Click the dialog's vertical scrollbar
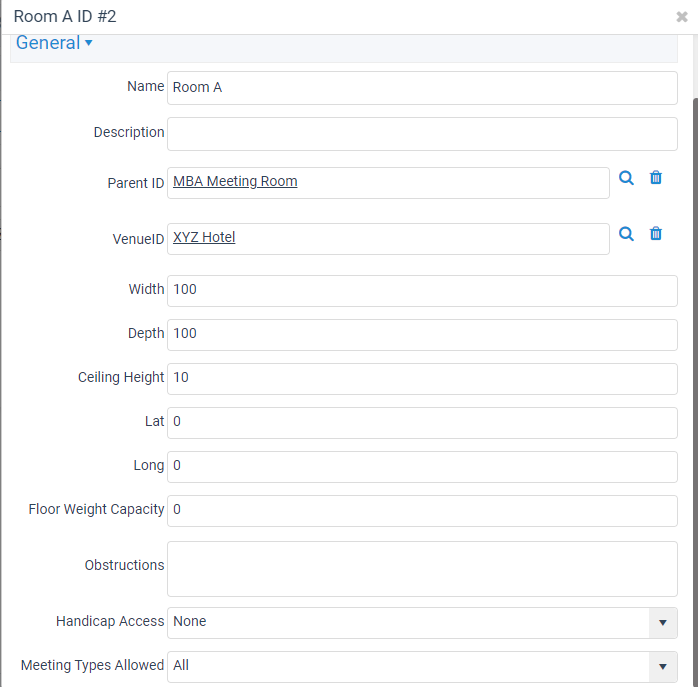 (695, 392)
